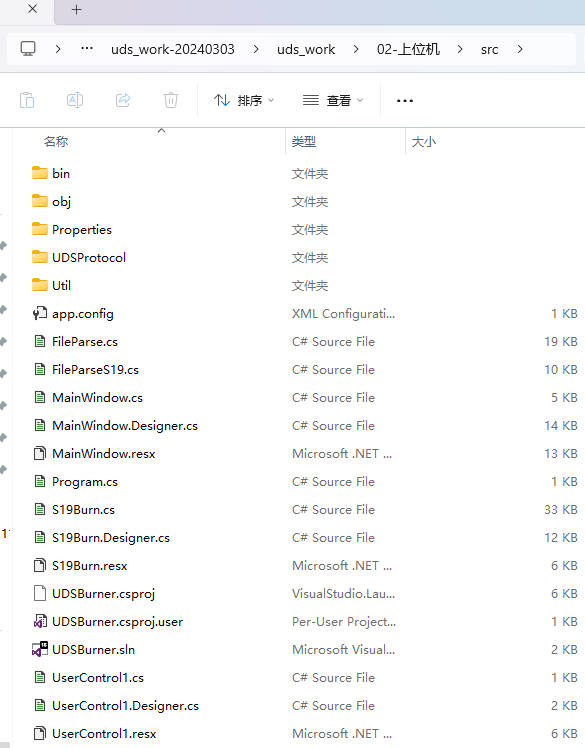
Task: Expand chevron after src breadcrumb
Action: click(520, 49)
